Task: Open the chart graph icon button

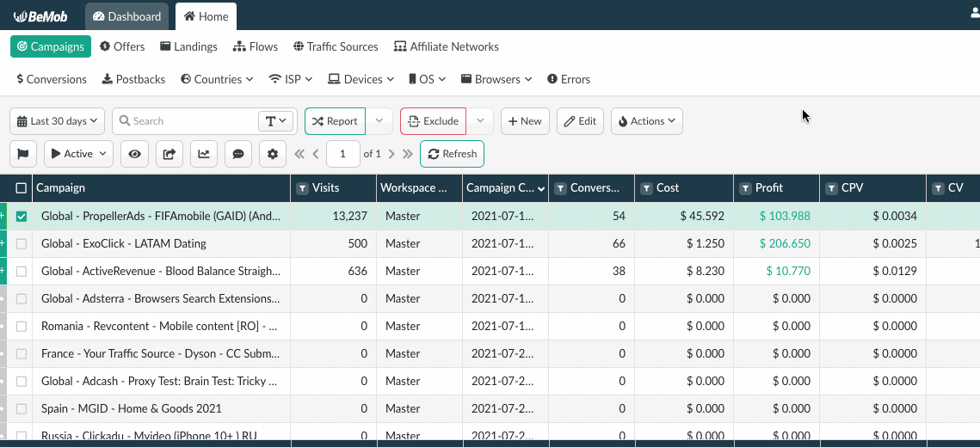Action: tap(204, 154)
